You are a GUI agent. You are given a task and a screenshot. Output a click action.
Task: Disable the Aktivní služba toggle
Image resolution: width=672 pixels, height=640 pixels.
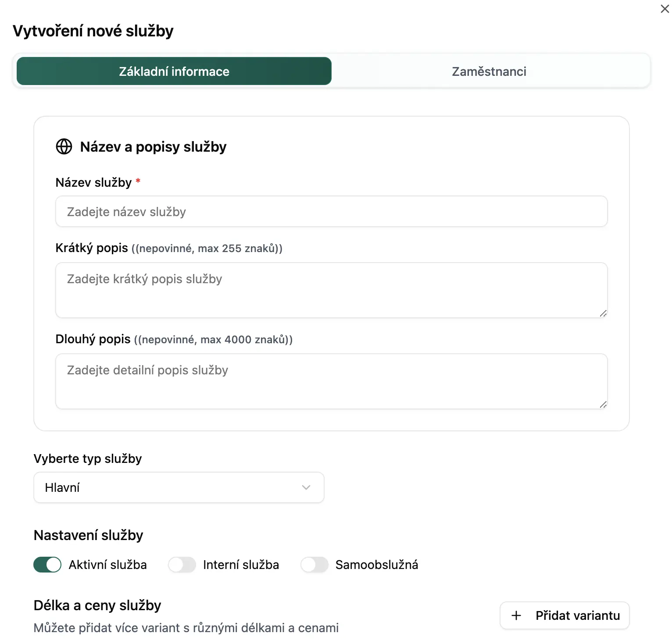(x=47, y=565)
